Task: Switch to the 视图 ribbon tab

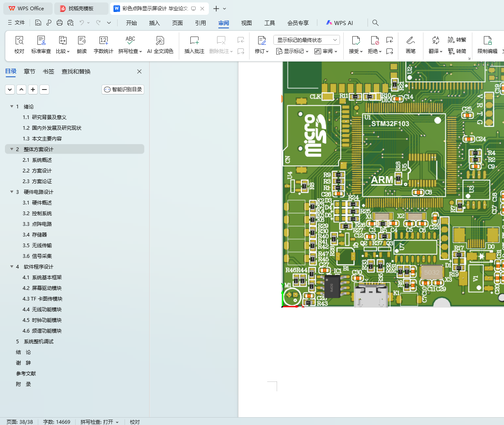Action: click(247, 23)
